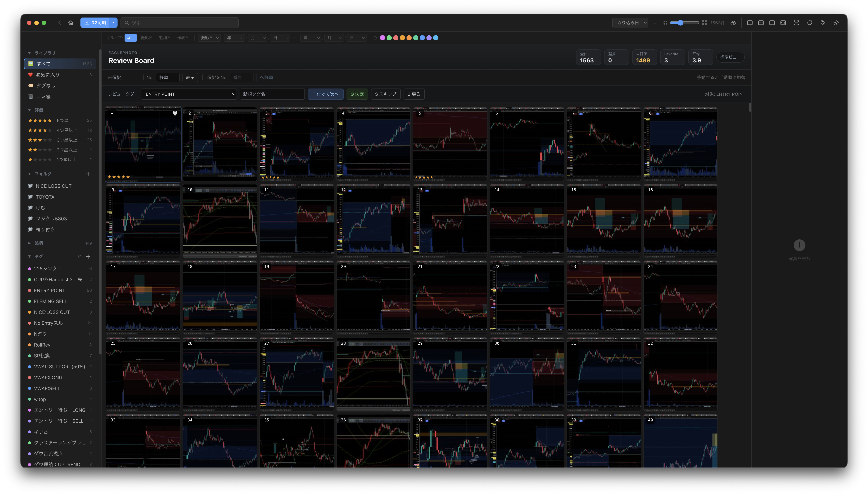
Task: Open the 寄り付き folder
Action: 60,229
